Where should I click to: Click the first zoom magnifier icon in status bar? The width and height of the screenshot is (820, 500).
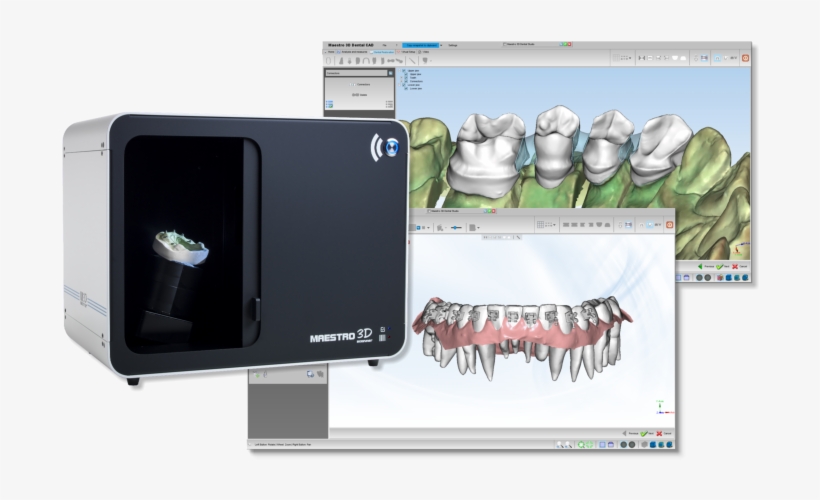point(560,445)
